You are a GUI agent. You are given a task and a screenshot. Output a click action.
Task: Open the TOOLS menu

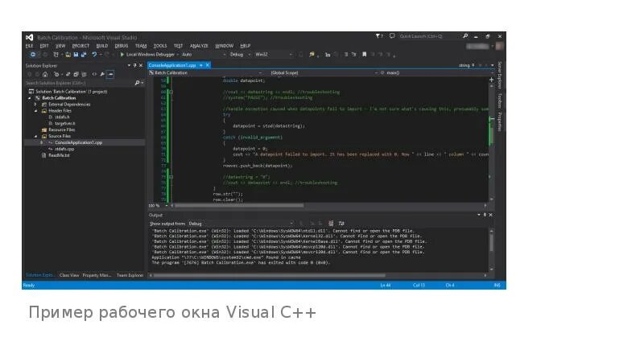pos(159,46)
